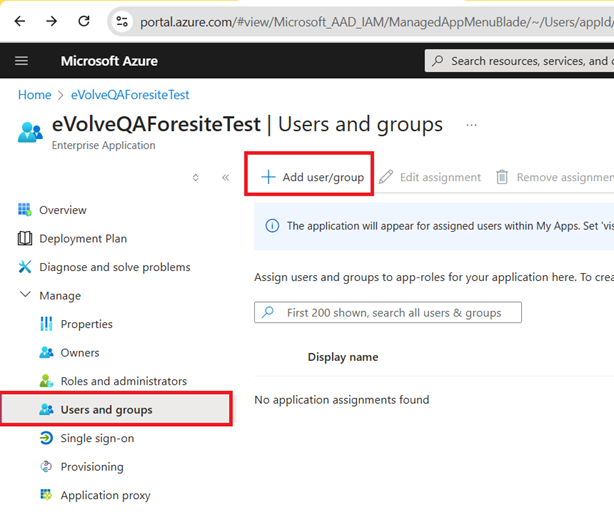Click the magnifier icon in Azure search
The image size is (614, 512).
click(437, 61)
